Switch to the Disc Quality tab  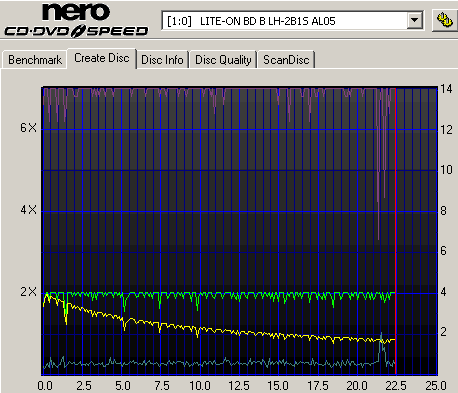(223, 60)
